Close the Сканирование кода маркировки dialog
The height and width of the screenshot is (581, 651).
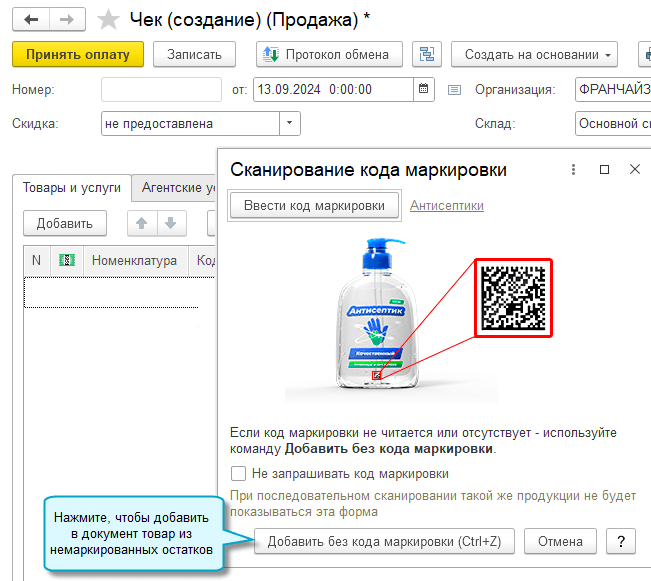pyautogui.click(x=635, y=169)
